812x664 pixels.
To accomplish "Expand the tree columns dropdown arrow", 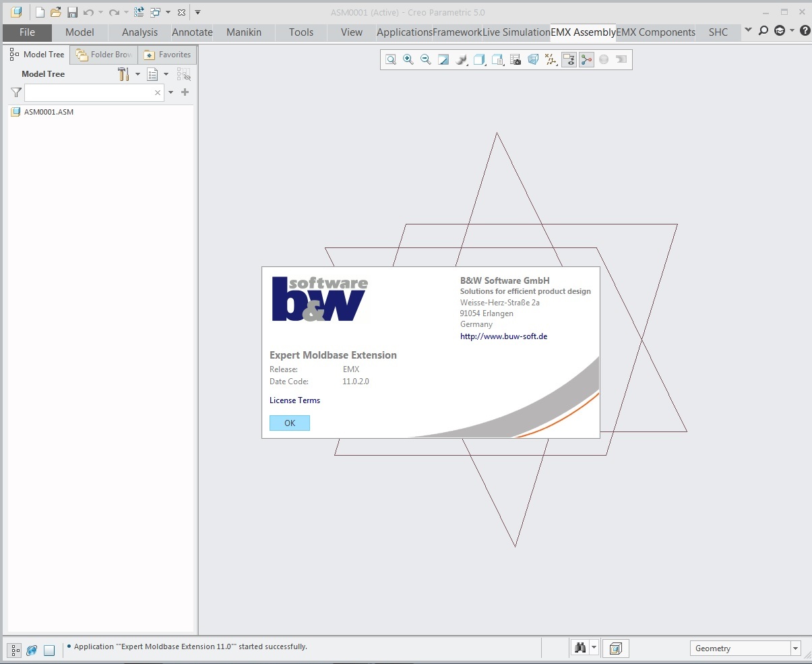I will [x=166, y=74].
